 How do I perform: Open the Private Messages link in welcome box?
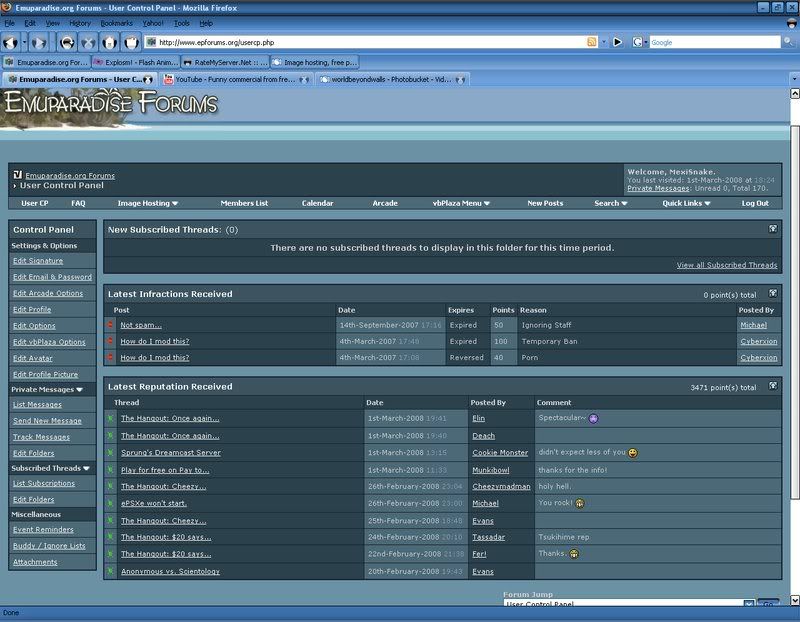coord(658,188)
